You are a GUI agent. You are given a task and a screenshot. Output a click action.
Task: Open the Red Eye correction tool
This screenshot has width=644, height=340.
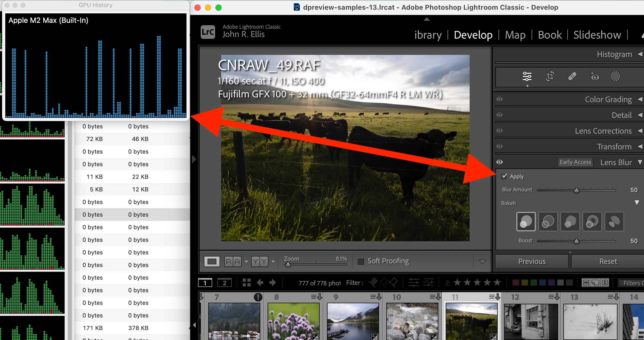pos(595,76)
